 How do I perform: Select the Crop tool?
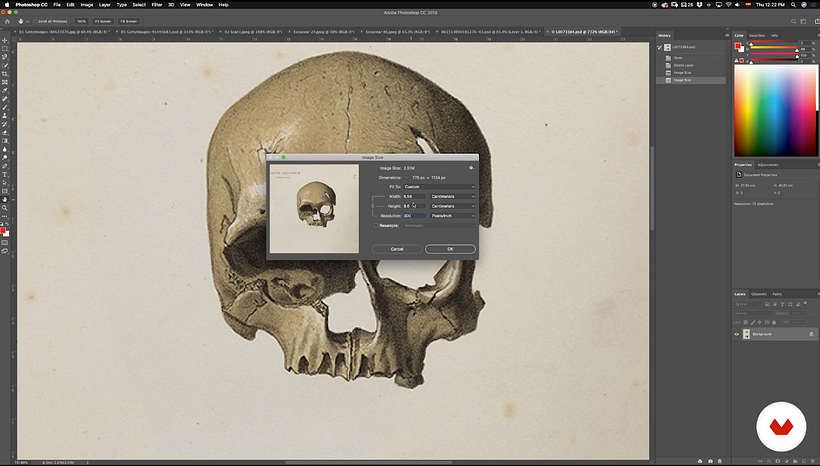[x=5, y=73]
